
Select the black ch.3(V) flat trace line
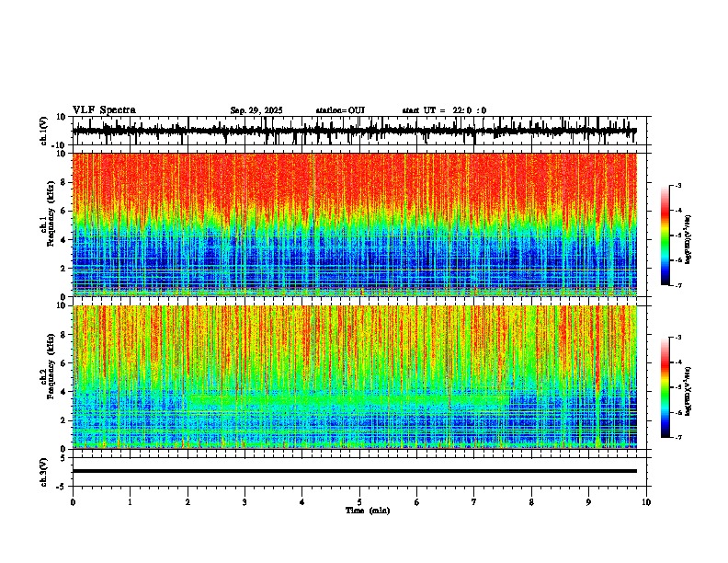(x=354, y=471)
